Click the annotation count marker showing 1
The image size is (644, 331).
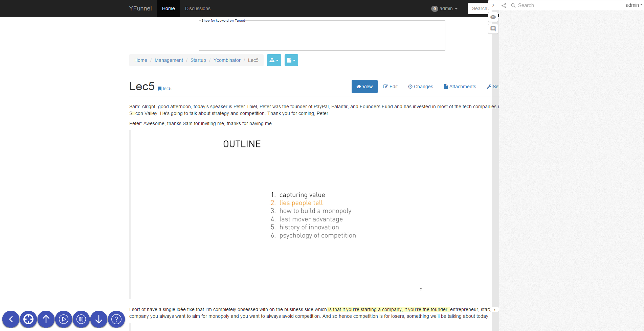click(494, 310)
